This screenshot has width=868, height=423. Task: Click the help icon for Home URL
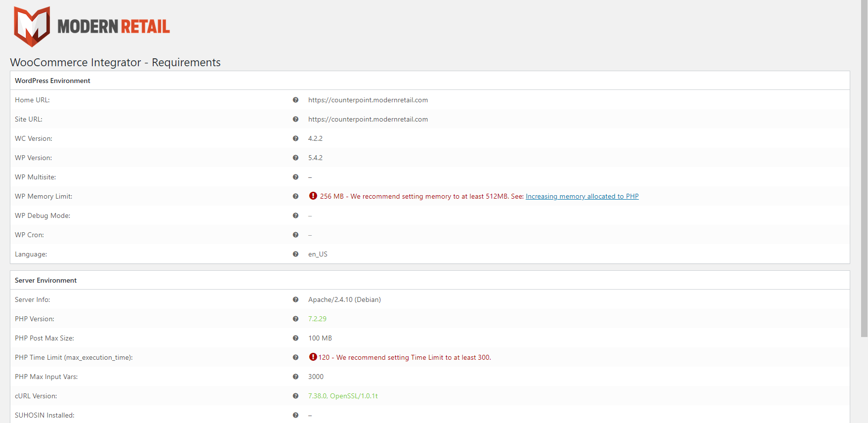295,100
